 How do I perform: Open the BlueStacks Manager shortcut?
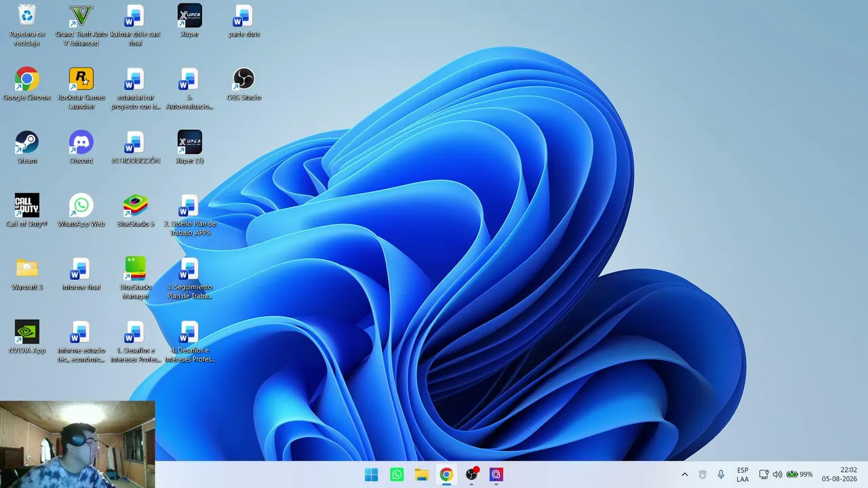(136, 278)
